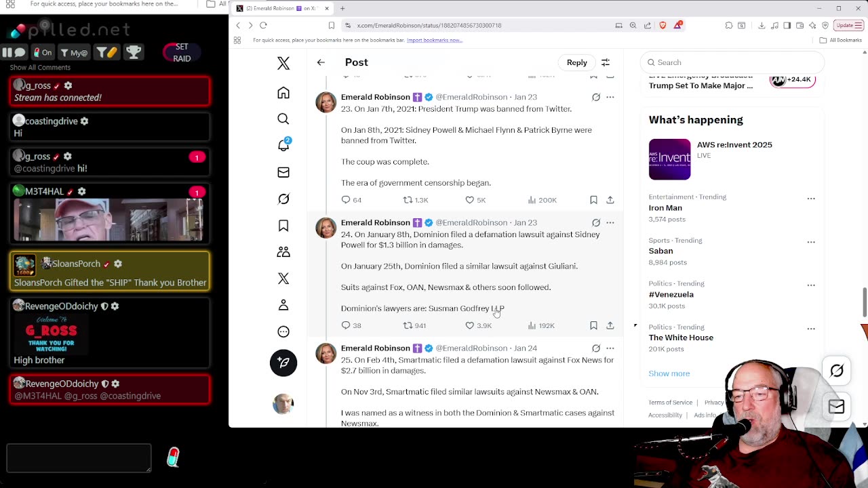Open more options for the Twitter ban post
The width and height of the screenshot is (868, 488).
610,97
